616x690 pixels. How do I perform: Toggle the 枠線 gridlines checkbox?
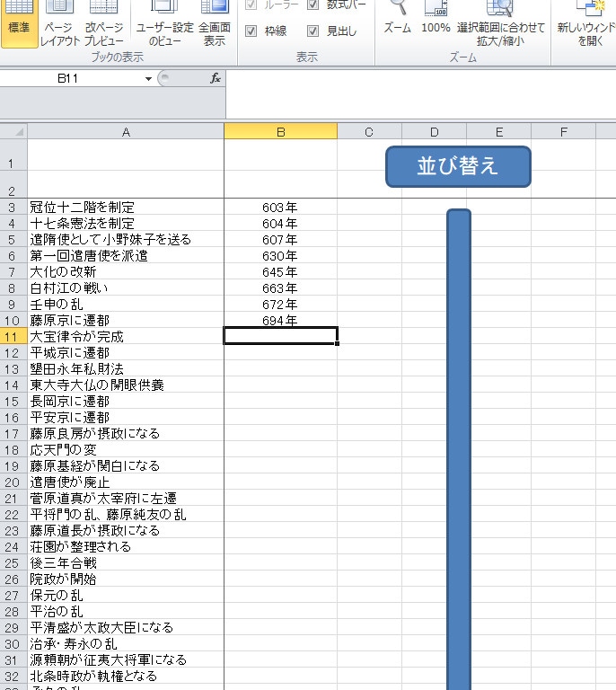click(x=251, y=31)
